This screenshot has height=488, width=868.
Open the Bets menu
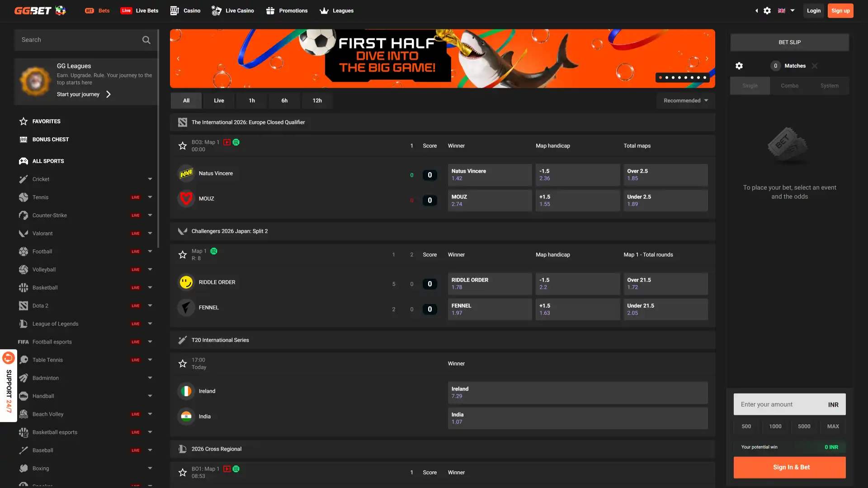pyautogui.click(x=97, y=10)
